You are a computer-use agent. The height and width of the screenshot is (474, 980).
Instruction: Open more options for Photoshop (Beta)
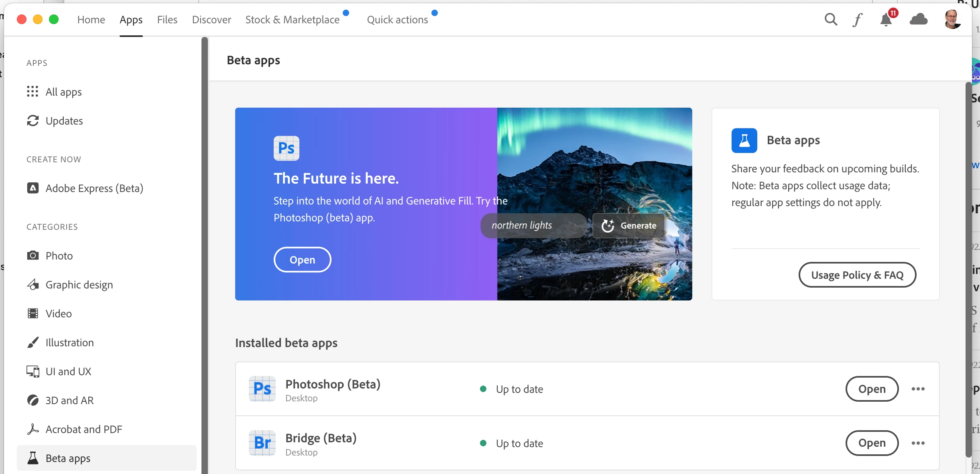918,389
